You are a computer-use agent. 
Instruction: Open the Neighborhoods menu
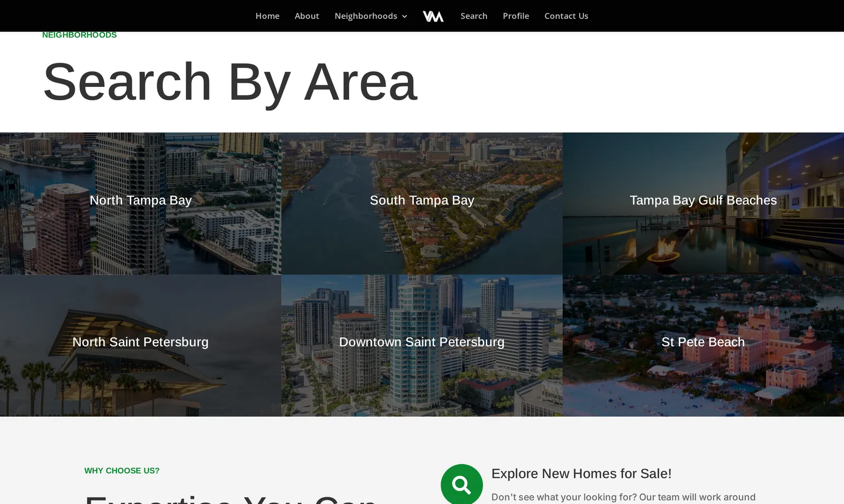(366, 16)
